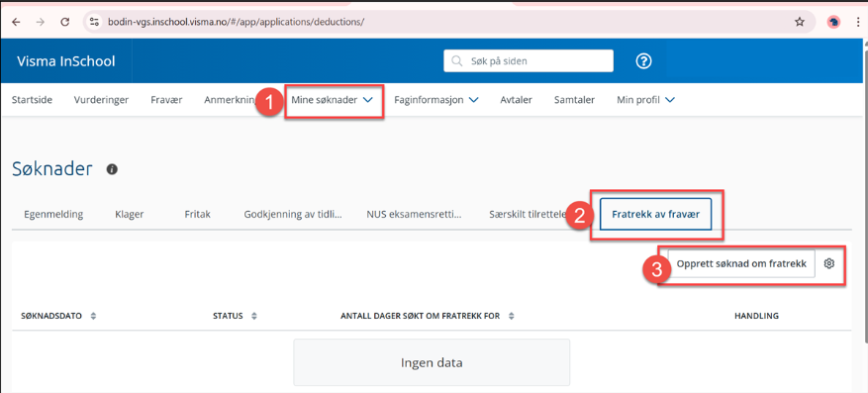The width and height of the screenshot is (868, 393).
Task: Click the Søk på siden search field
Action: 529,61
